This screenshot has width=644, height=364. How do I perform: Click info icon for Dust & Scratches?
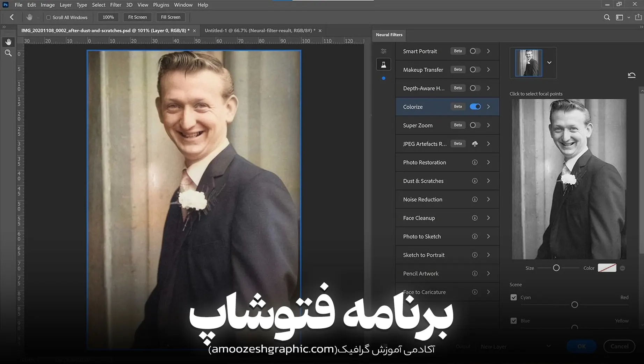[x=475, y=181]
